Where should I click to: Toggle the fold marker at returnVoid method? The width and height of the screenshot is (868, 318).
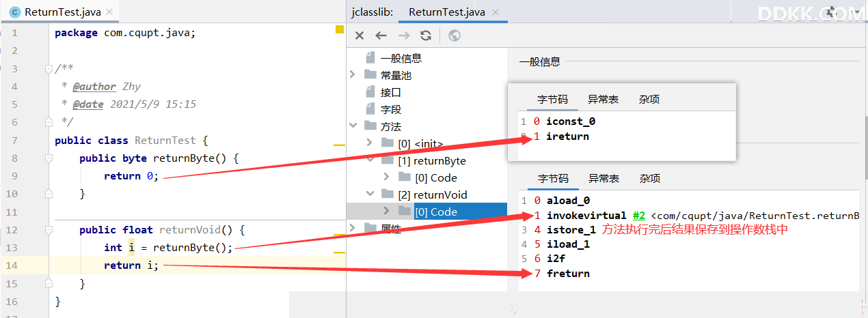49,230
